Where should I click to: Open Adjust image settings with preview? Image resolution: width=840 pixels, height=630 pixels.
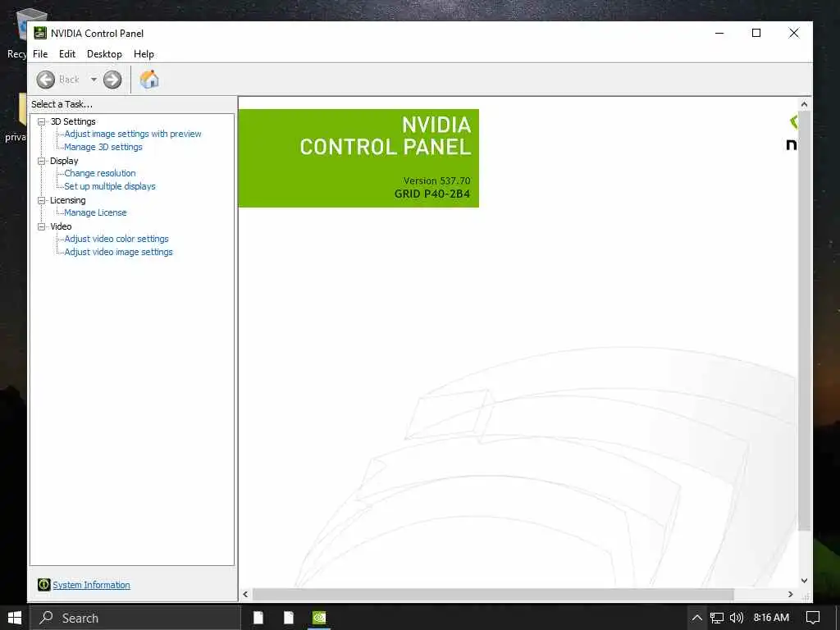pyautogui.click(x=133, y=134)
